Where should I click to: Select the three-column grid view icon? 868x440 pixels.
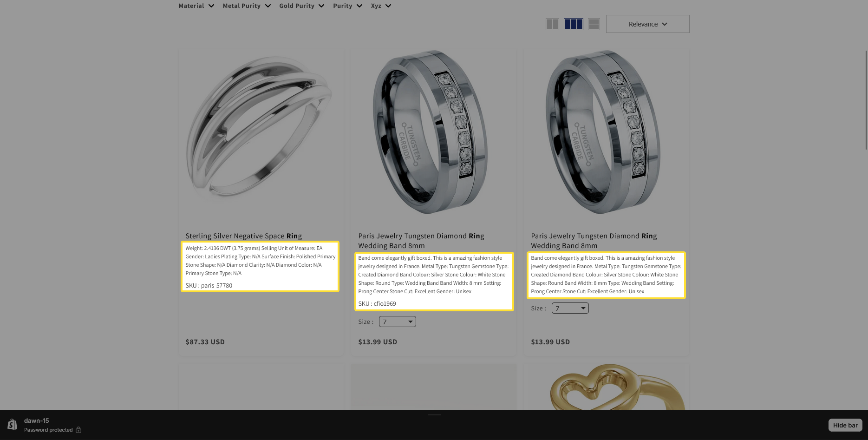(573, 24)
